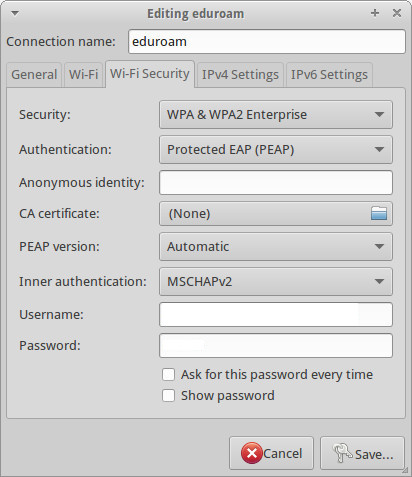Expand the Authentication dropdown
Viewport: 412px width, 477px height.
click(x=276, y=149)
